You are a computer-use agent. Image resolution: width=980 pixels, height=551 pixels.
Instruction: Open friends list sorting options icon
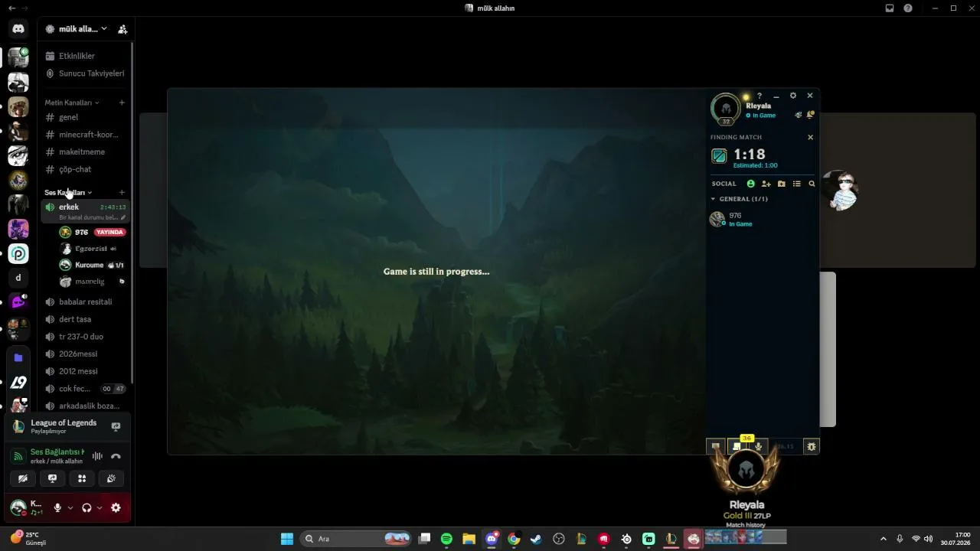pyautogui.click(x=796, y=184)
